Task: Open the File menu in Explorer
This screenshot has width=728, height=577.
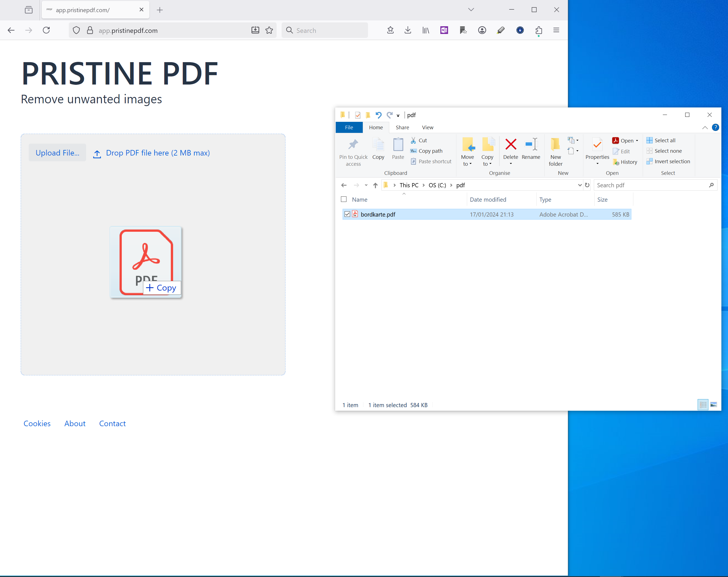Action: [x=349, y=127]
